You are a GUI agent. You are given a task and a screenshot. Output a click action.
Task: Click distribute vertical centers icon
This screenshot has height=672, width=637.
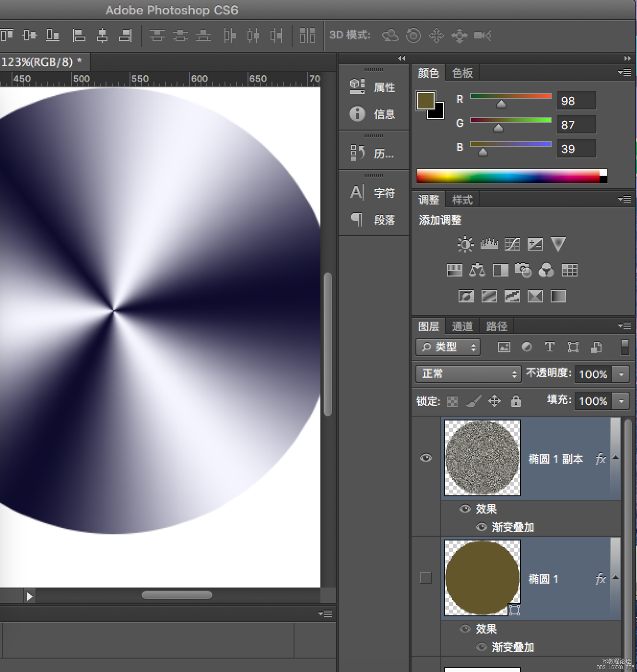point(180,35)
